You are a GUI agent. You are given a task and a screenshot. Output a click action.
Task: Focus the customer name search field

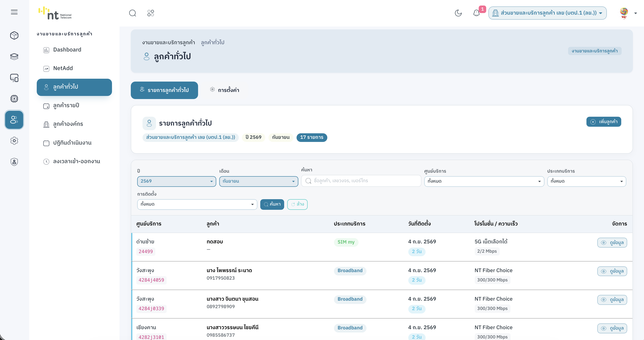[361, 181]
